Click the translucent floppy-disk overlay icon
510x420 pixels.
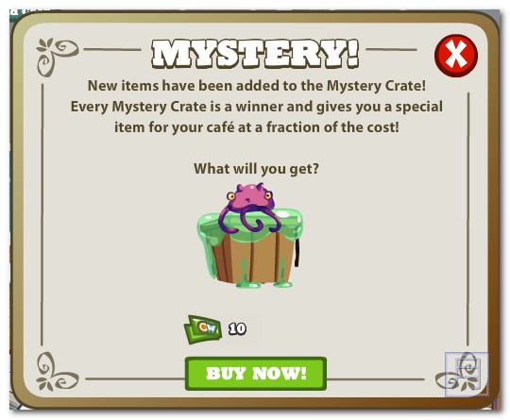pyautogui.click(x=467, y=374)
